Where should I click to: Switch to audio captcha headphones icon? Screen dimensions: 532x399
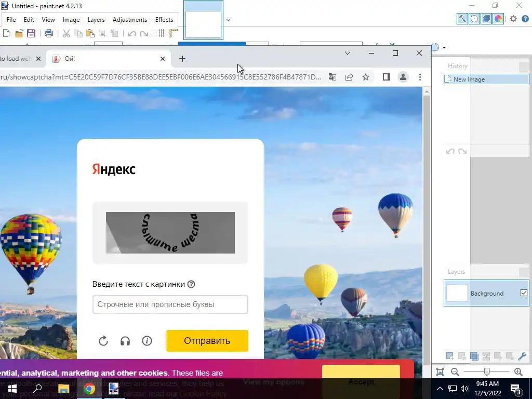(x=125, y=341)
